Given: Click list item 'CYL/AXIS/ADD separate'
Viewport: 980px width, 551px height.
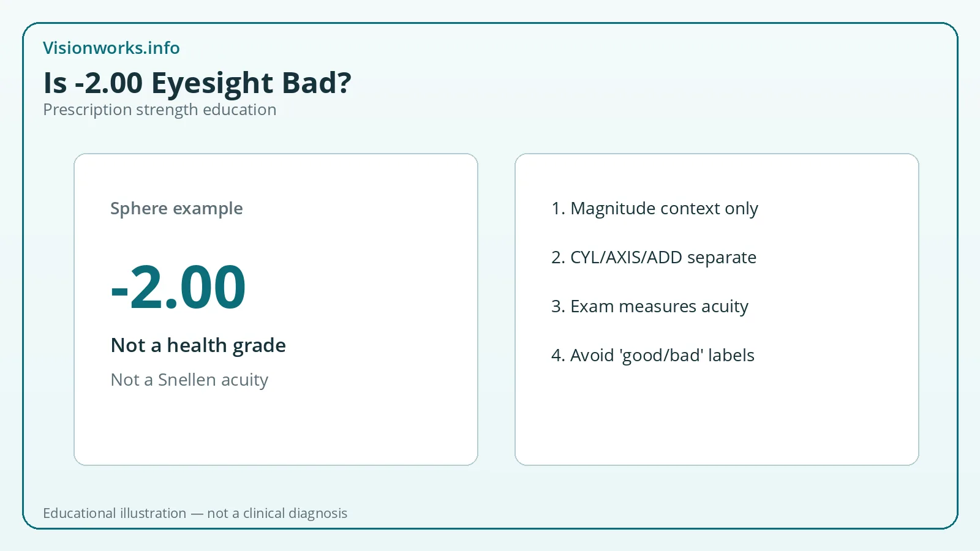Looking at the screenshot, I should [x=654, y=257].
